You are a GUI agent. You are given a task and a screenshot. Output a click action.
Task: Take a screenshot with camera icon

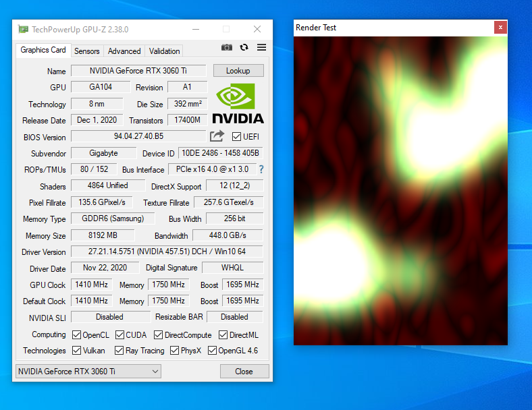(227, 47)
